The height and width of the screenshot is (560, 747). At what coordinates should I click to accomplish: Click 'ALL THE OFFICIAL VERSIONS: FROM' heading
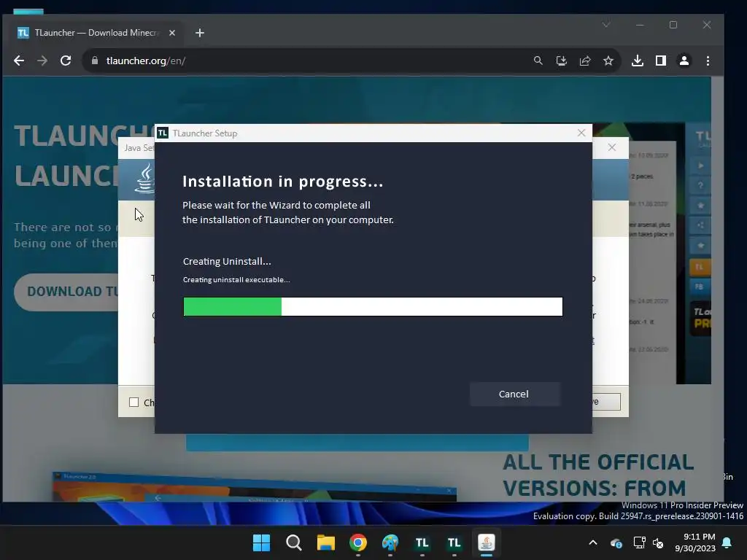(598, 475)
